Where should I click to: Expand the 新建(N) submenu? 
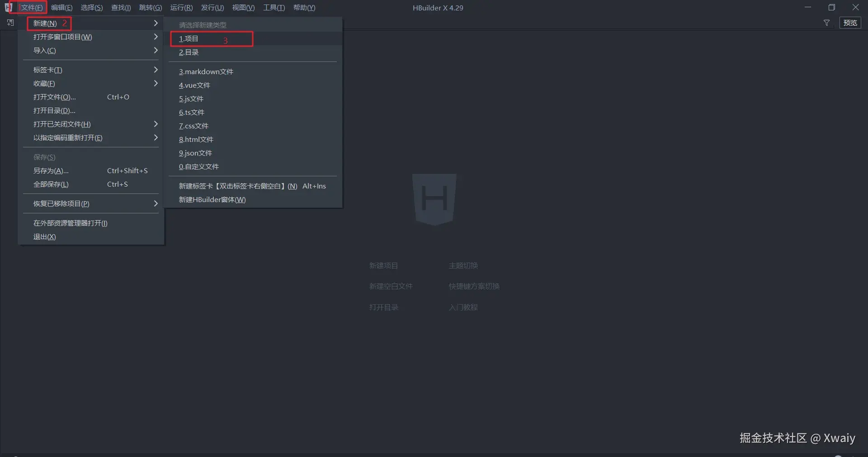(91, 23)
